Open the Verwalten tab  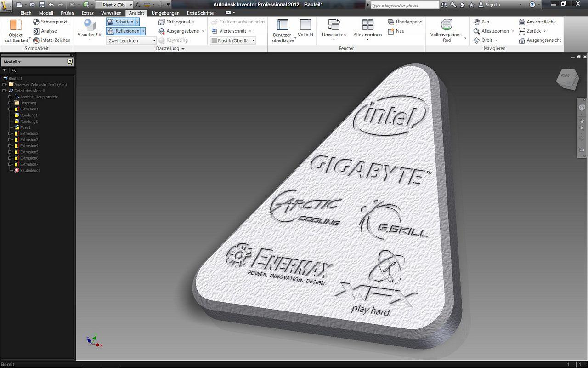pyautogui.click(x=111, y=13)
